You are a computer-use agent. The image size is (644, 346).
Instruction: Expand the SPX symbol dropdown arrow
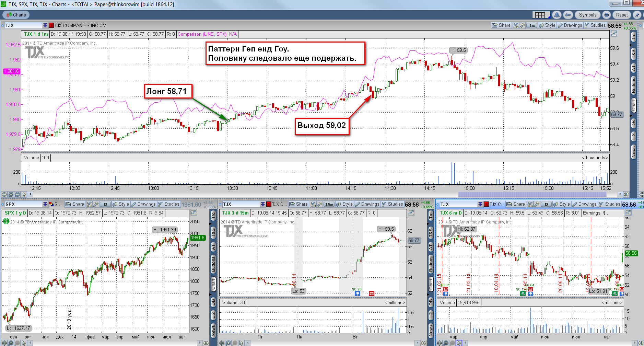[x=45, y=204]
